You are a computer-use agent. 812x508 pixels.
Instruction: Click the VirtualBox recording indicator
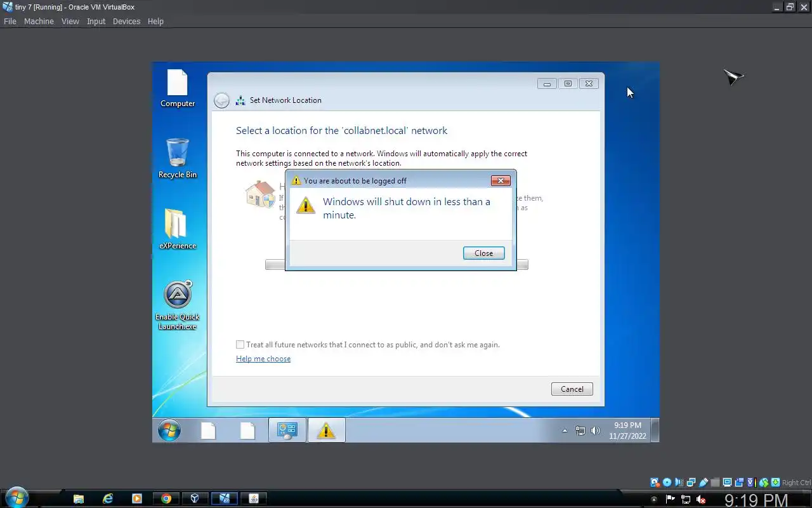click(x=739, y=483)
